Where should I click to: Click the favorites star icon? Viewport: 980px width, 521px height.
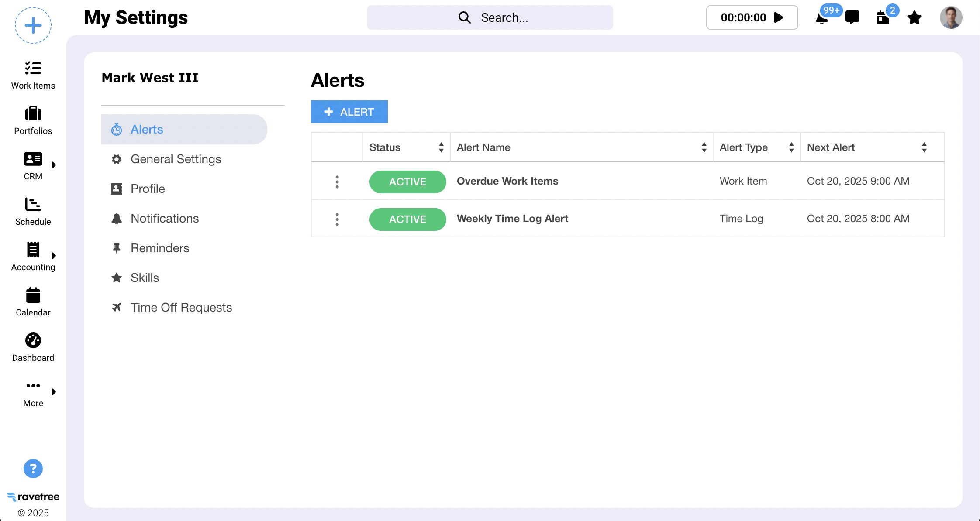click(x=914, y=18)
